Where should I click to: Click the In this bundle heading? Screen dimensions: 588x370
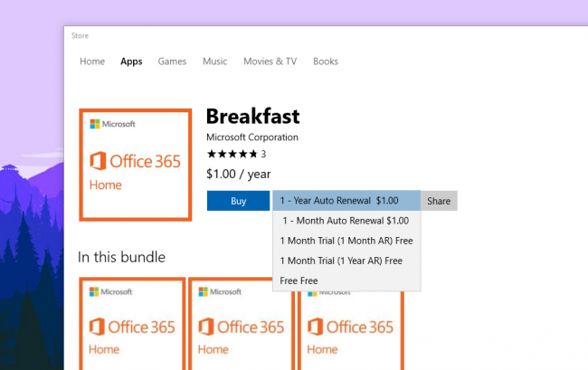pyautogui.click(x=121, y=257)
